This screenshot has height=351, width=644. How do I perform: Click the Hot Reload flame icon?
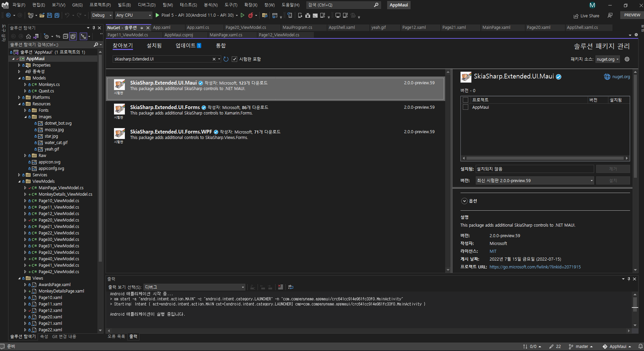point(251,15)
